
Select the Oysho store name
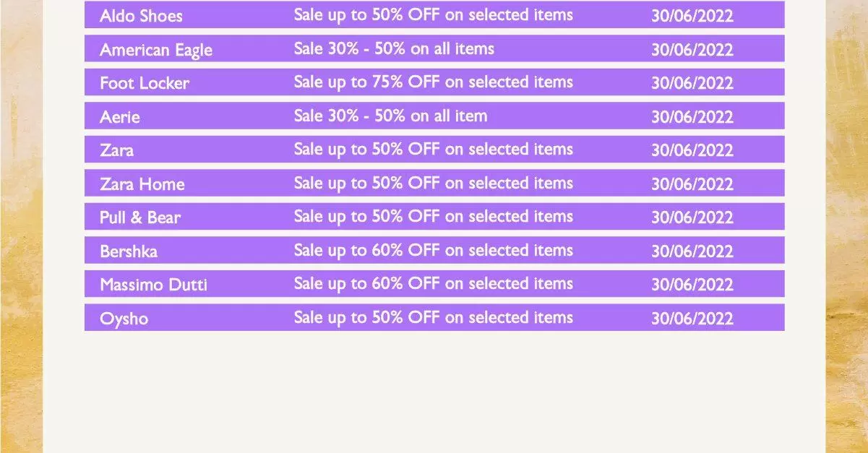[124, 319]
